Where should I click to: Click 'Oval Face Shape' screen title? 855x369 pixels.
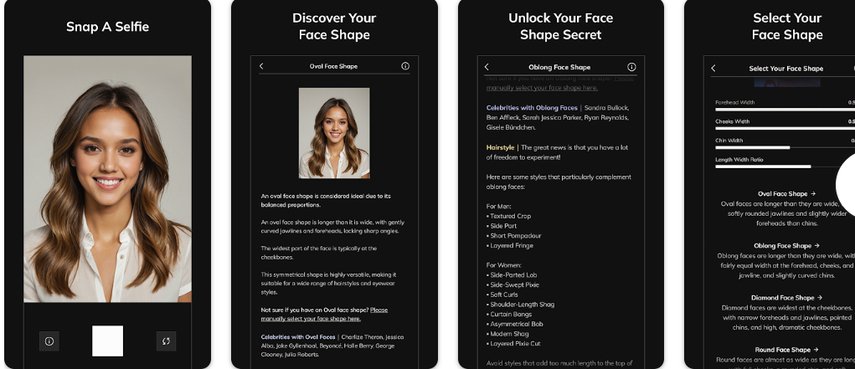pos(333,66)
